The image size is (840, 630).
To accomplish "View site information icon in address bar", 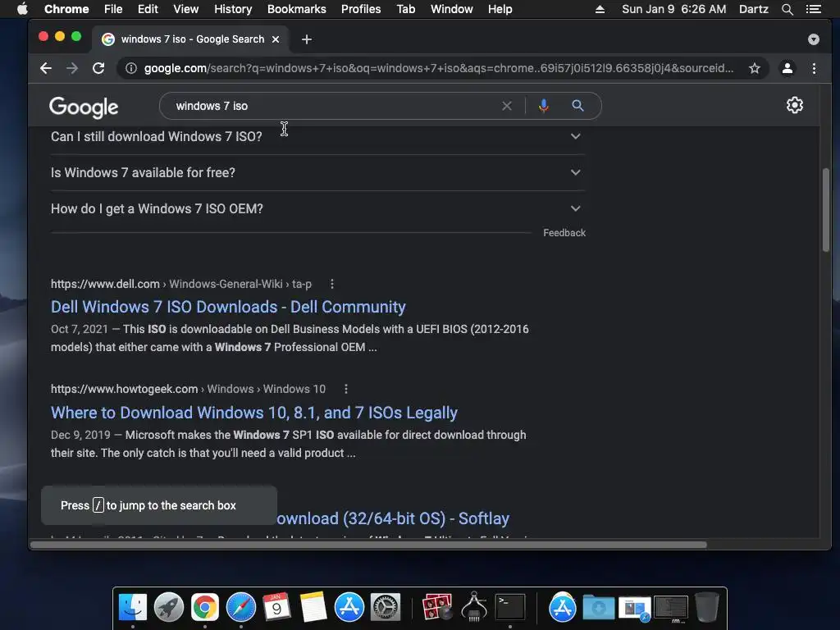I will pyautogui.click(x=131, y=68).
